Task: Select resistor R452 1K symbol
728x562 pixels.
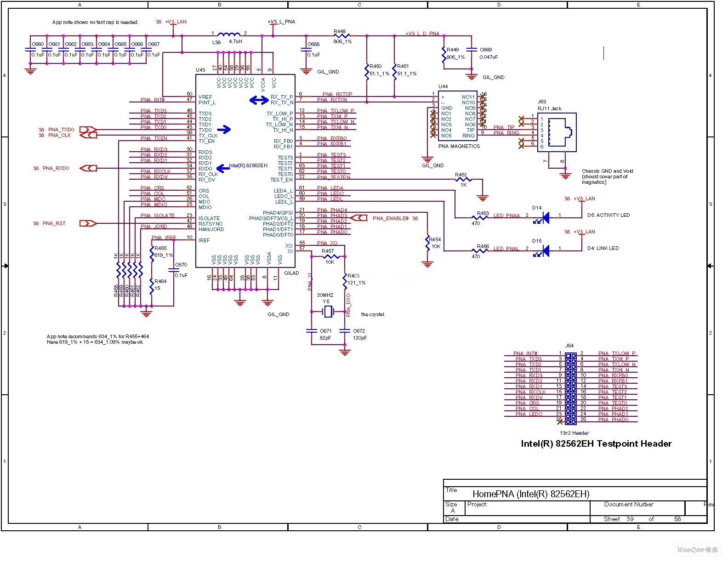Action: coord(463,179)
